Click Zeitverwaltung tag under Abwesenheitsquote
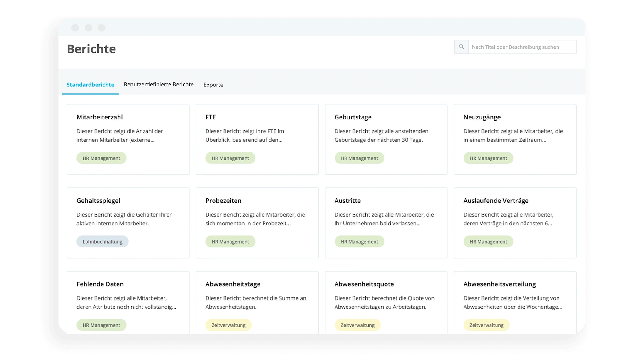Viewport: 644px width, 359px height. [x=357, y=325]
